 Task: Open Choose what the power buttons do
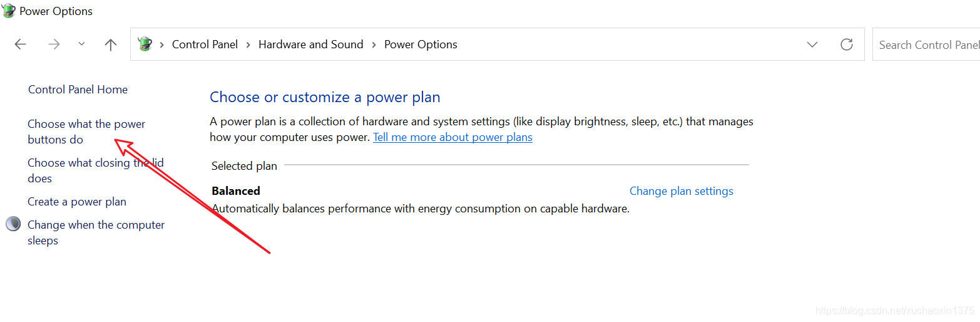click(x=86, y=132)
